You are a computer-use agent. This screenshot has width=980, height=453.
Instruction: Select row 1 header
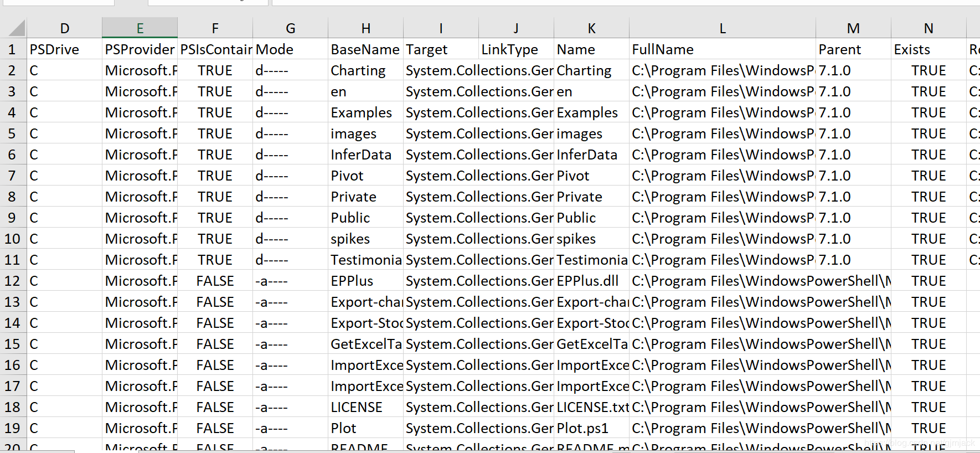point(13,49)
